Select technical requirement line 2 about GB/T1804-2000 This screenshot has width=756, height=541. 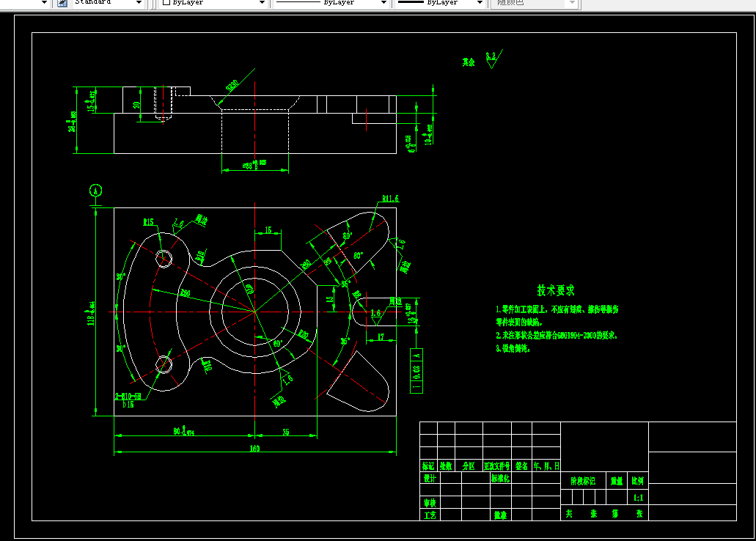coord(557,335)
